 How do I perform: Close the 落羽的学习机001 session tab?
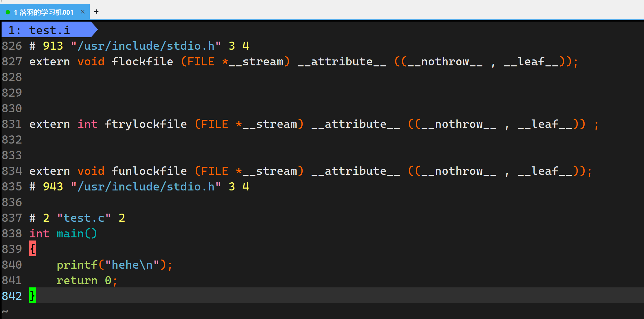click(83, 12)
